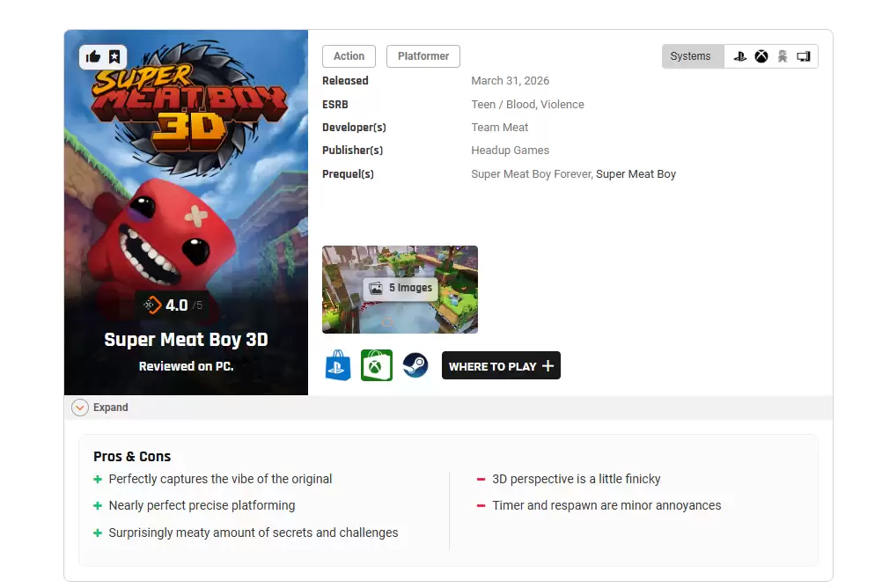Click the 4.0 rating score badge

click(173, 305)
